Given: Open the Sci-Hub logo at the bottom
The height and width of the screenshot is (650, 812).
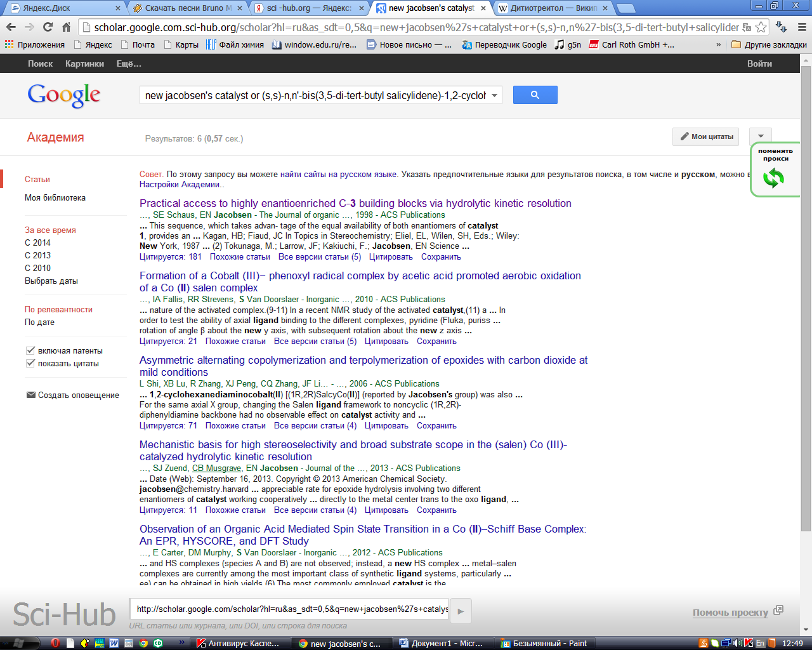Looking at the screenshot, I should coord(64,614).
